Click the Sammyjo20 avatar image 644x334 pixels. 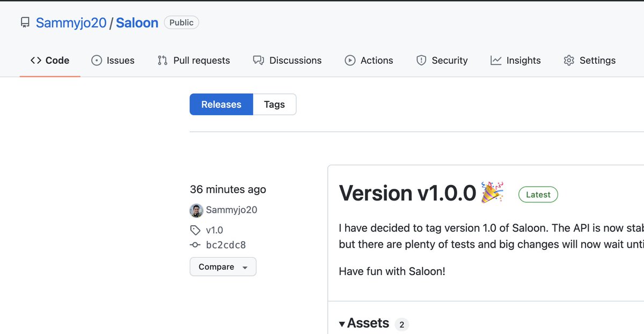[x=196, y=210]
